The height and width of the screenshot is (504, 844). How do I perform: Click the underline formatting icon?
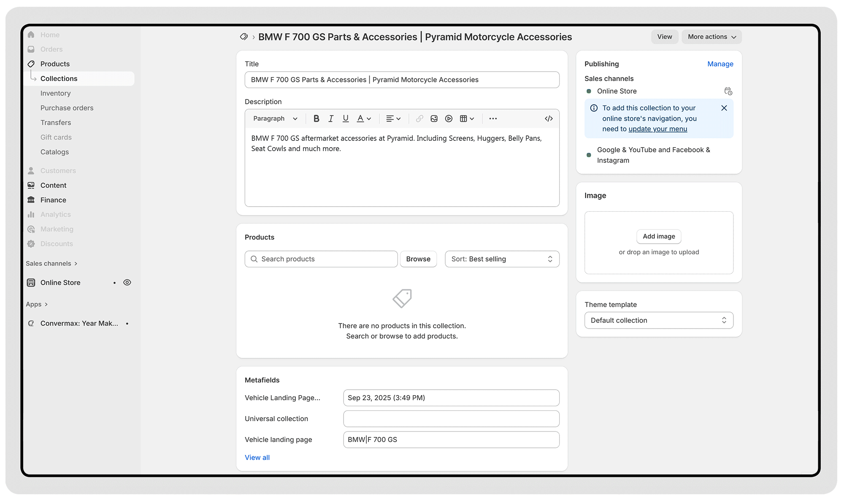coord(346,119)
